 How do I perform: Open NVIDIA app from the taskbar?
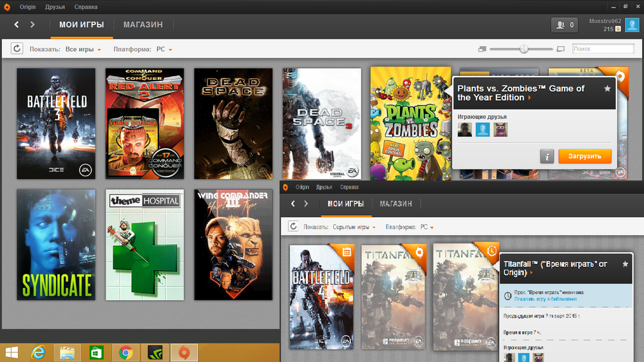click(155, 352)
